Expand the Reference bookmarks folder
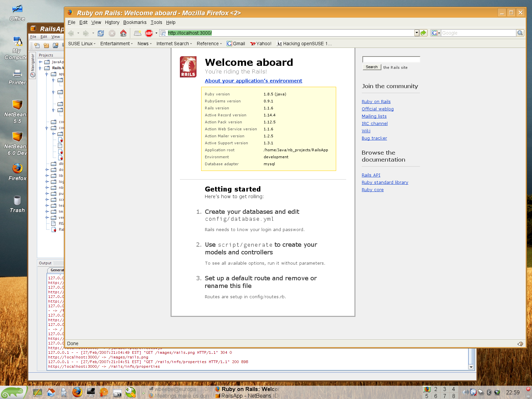Viewport: 532px width, 399px height. coord(209,44)
